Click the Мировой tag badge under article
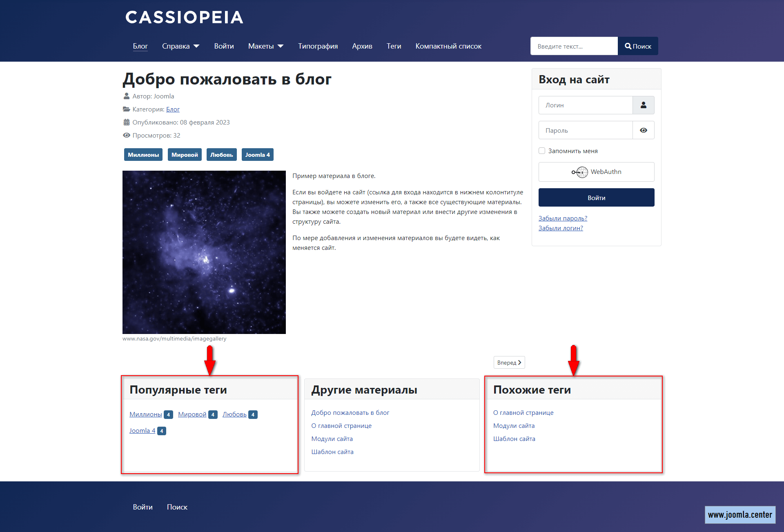Screen dimensions: 784x532 185,155
